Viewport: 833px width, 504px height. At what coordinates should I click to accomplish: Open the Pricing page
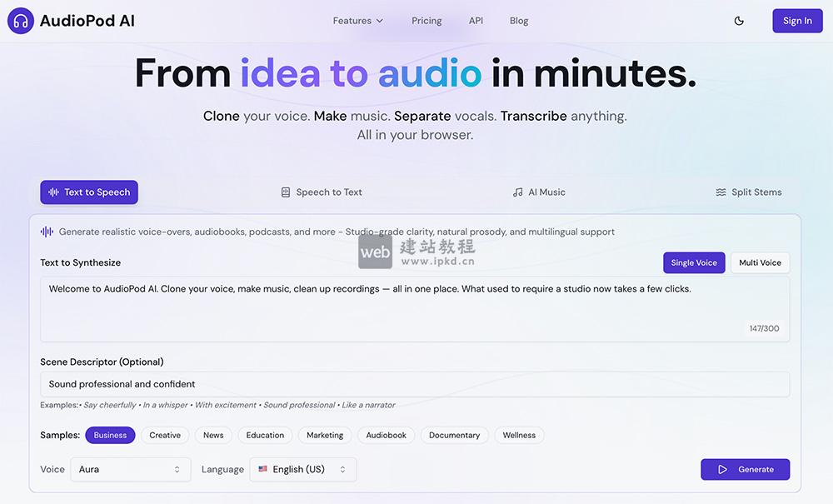point(426,20)
